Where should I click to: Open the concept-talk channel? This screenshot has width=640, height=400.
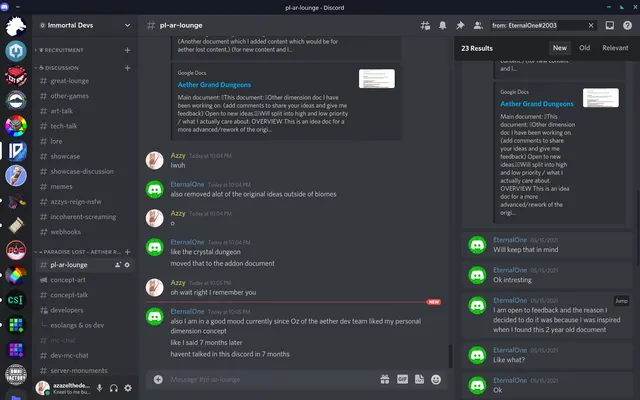click(85, 295)
